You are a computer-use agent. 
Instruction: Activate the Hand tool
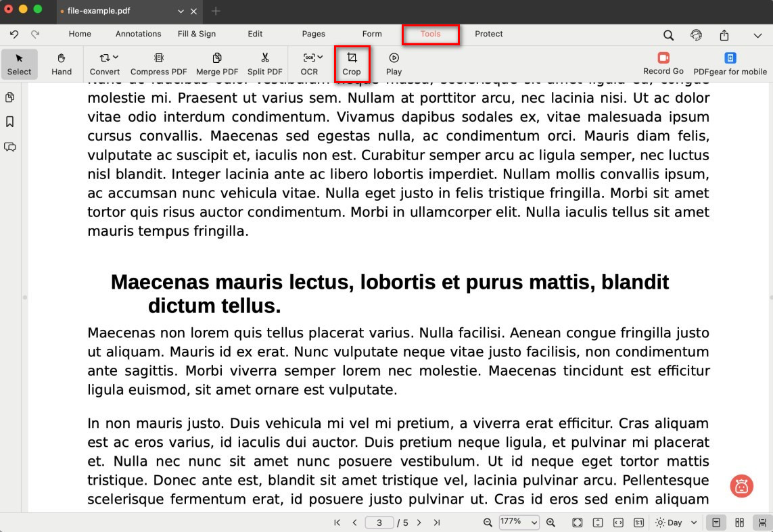(x=62, y=64)
